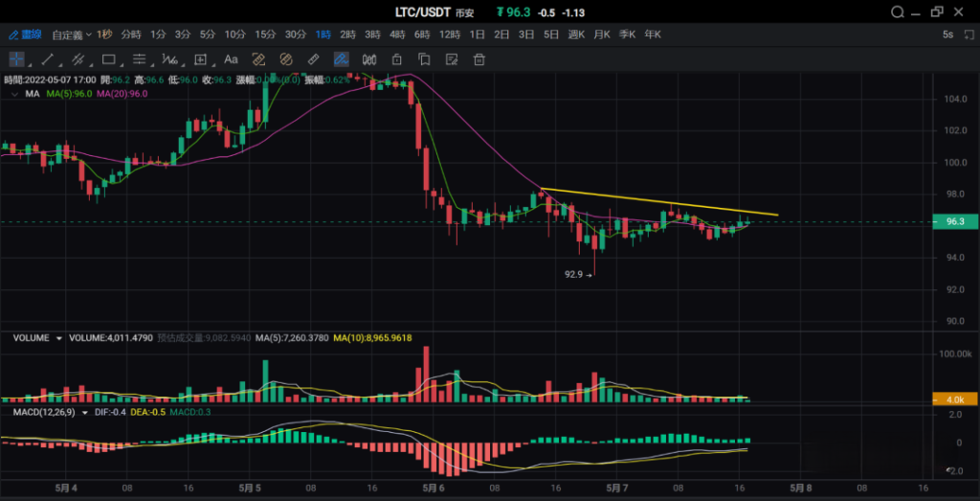980x501 pixels.
Task: Select the Fibonacci wave tool
Action: tap(169, 59)
